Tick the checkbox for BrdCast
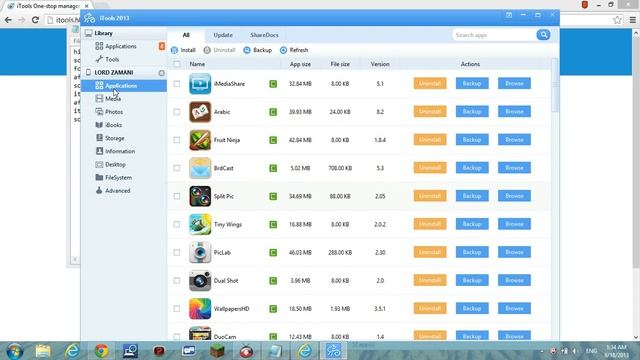The image size is (640, 360). [177, 168]
